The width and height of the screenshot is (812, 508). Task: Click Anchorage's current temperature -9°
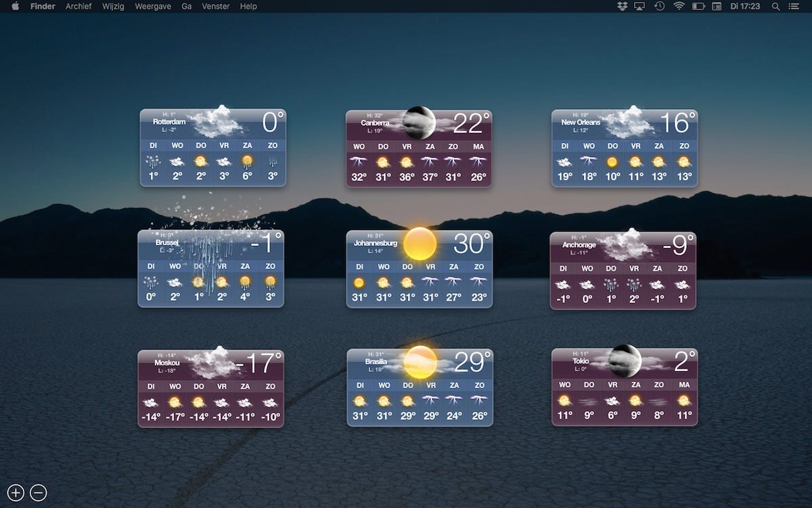(x=678, y=245)
